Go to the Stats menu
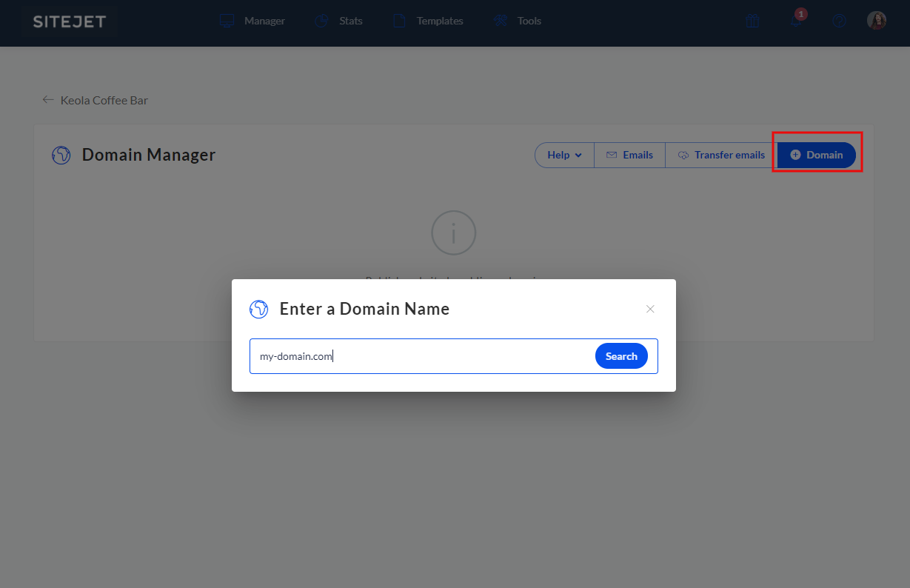The height and width of the screenshot is (588, 910). point(339,21)
